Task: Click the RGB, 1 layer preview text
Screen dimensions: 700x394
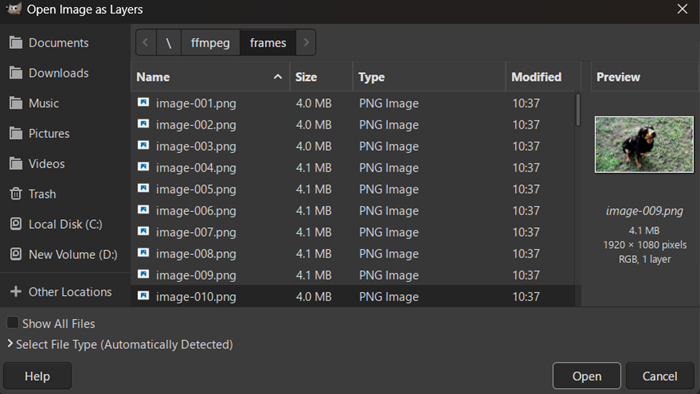Action: click(x=644, y=259)
